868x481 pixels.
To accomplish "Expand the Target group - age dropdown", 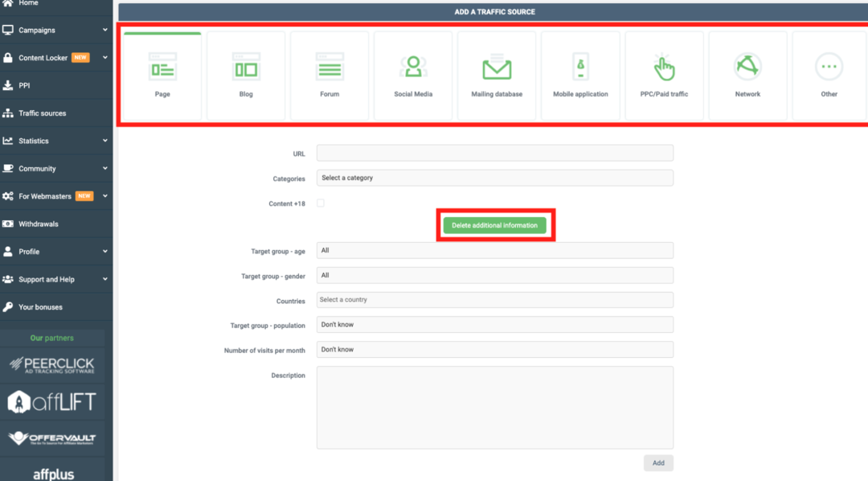I will [x=495, y=250].
